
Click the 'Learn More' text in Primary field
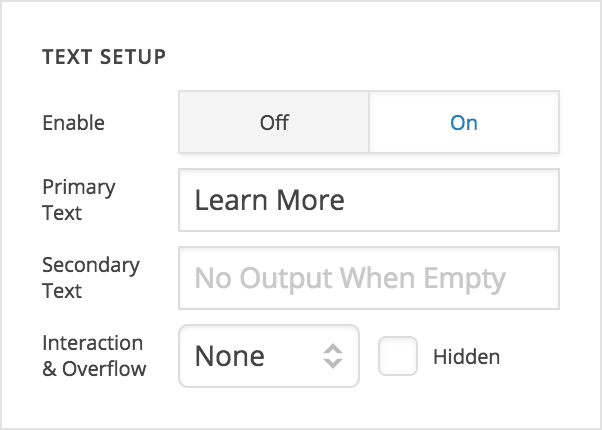[270, 200]
